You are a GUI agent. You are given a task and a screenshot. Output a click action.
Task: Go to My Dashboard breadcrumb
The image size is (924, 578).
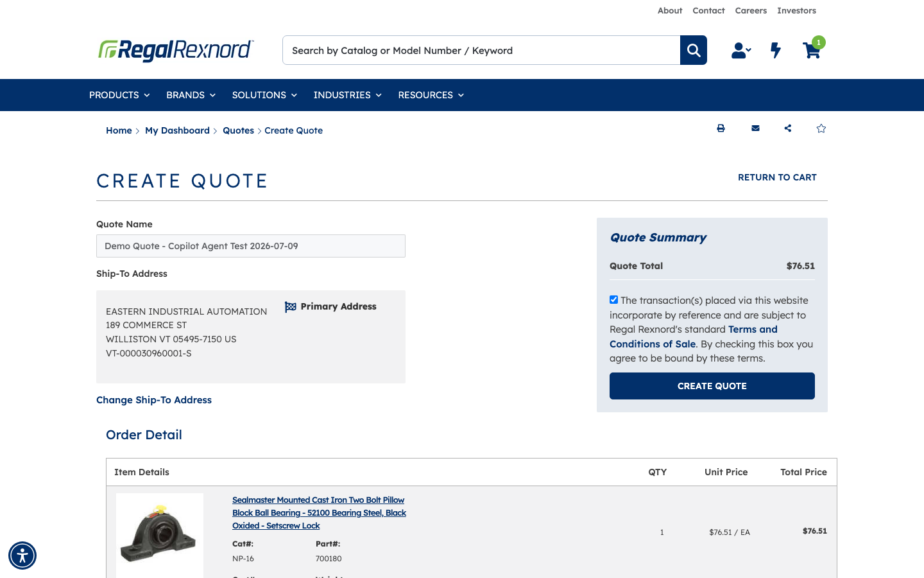(x=177, y=130)
